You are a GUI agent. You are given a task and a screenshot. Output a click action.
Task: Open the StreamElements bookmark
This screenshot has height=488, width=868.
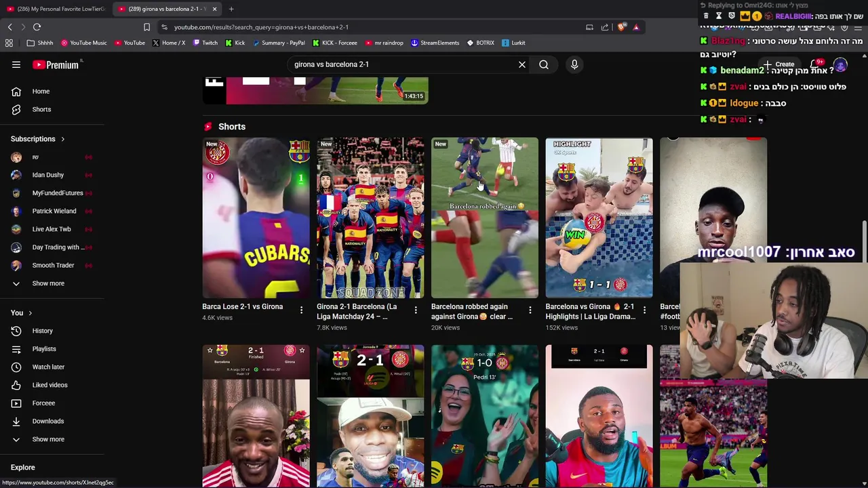pyautogui.click(x=435, y=43)
